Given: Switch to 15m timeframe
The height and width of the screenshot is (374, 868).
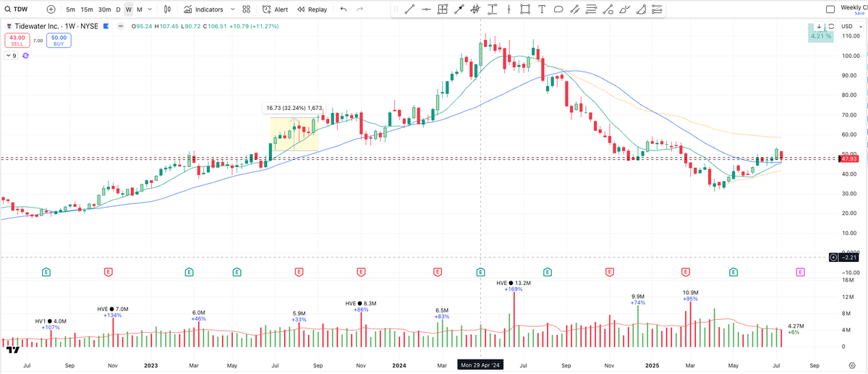Looking at the screenshot, I should point(87,9).
